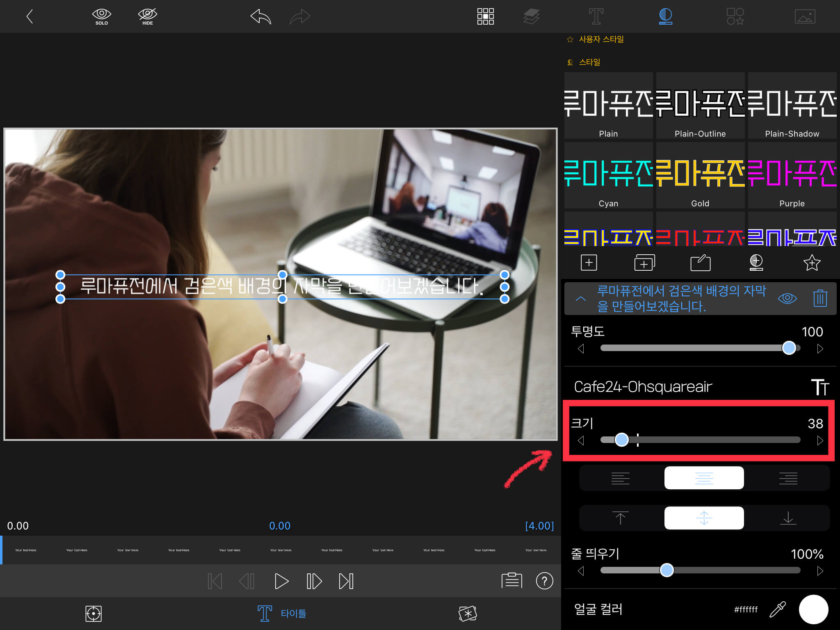Increase size value with right arrow
Image resolution: width=840 pixels, height=630 pixels.
(820, 441)
